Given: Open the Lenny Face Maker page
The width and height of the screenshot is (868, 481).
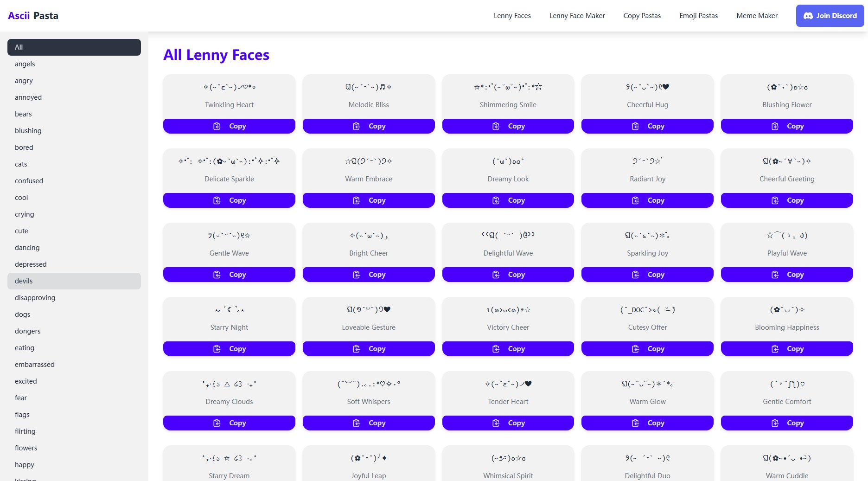Looking at the screenshot, I should tap(577, 16).
